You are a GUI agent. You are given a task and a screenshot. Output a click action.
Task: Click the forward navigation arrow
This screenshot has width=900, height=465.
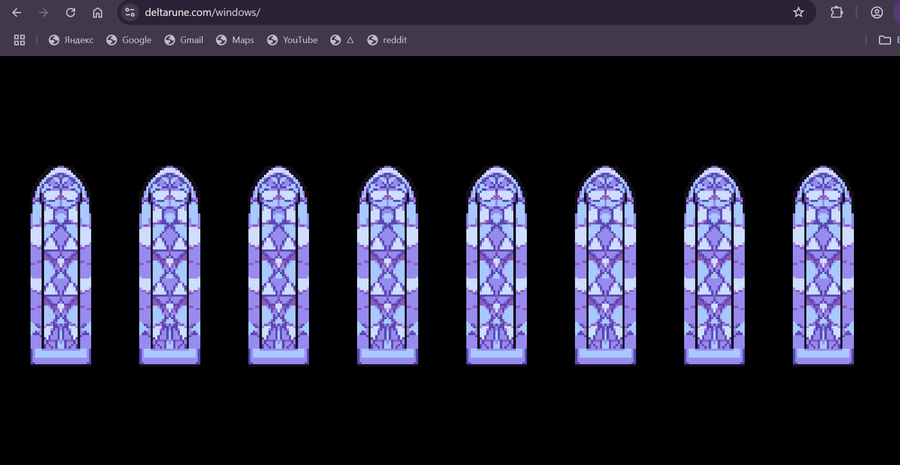tap(44, 13)
